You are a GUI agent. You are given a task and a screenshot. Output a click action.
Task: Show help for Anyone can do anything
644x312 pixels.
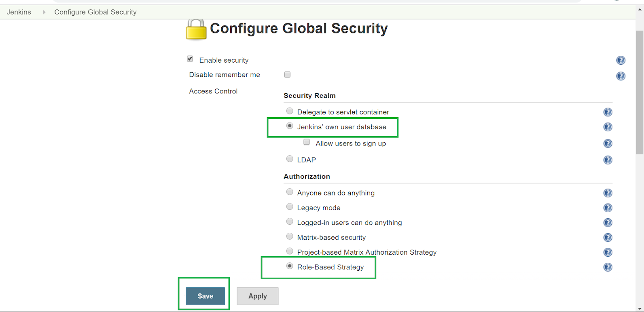pyautogui.click(x=608, y=193)
